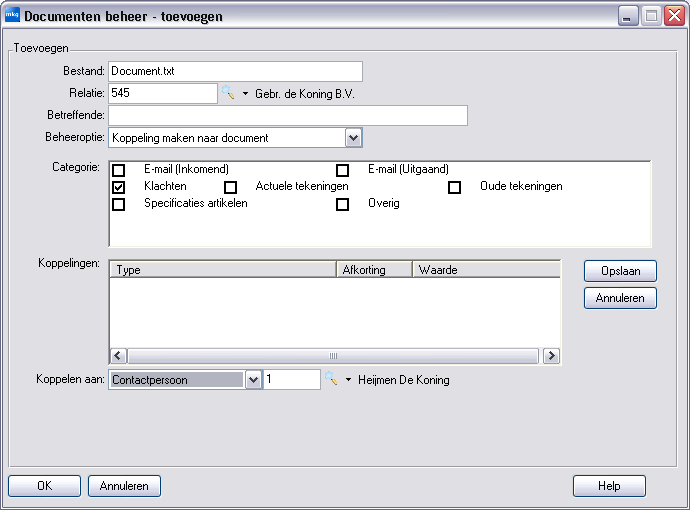Click the mkg application icon in title bar
This screenshot has width=690, height=510.
pyautogui.click(x=12, y=15)
